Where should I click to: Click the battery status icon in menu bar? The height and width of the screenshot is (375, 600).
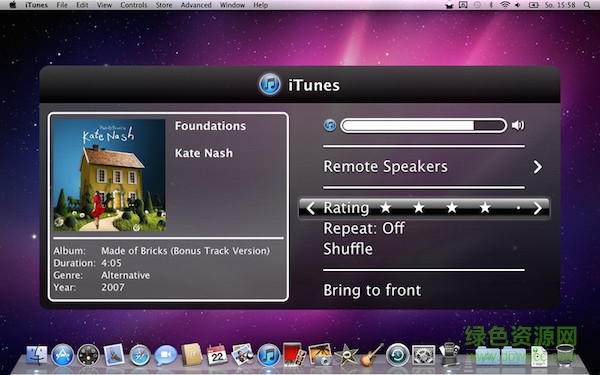(533, 5)
